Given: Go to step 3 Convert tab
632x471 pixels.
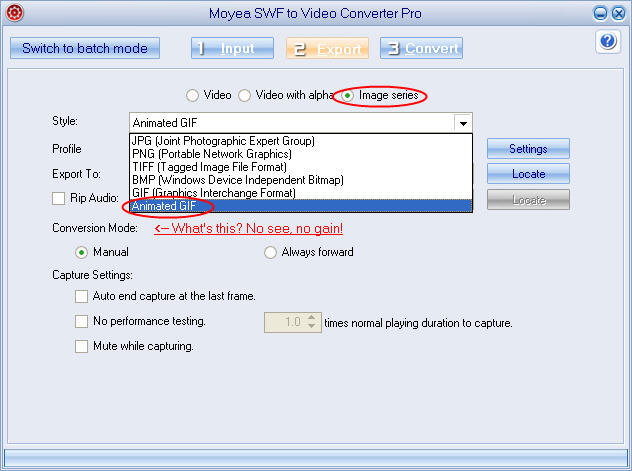Looking at the screenshot, I should click(x=421, y=48).
